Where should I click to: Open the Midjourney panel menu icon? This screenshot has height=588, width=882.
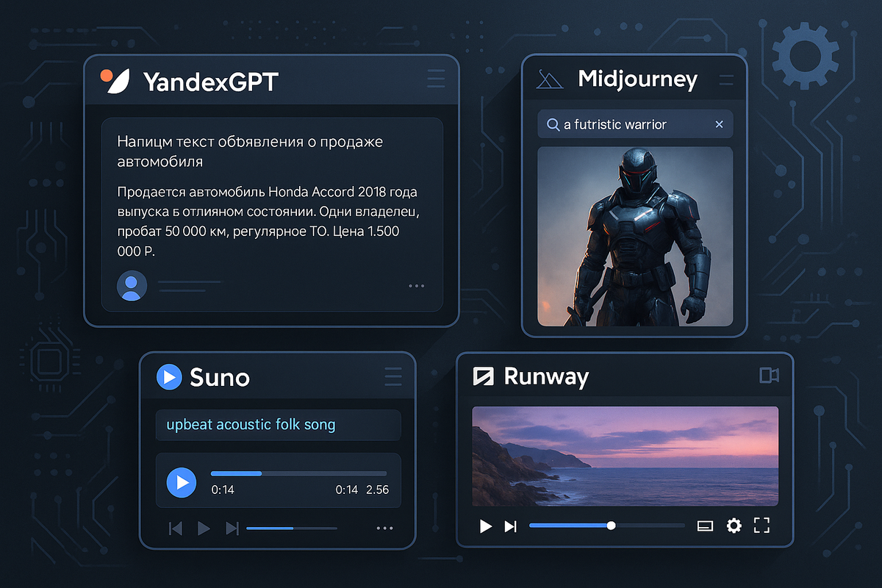(x=726, y=79)
